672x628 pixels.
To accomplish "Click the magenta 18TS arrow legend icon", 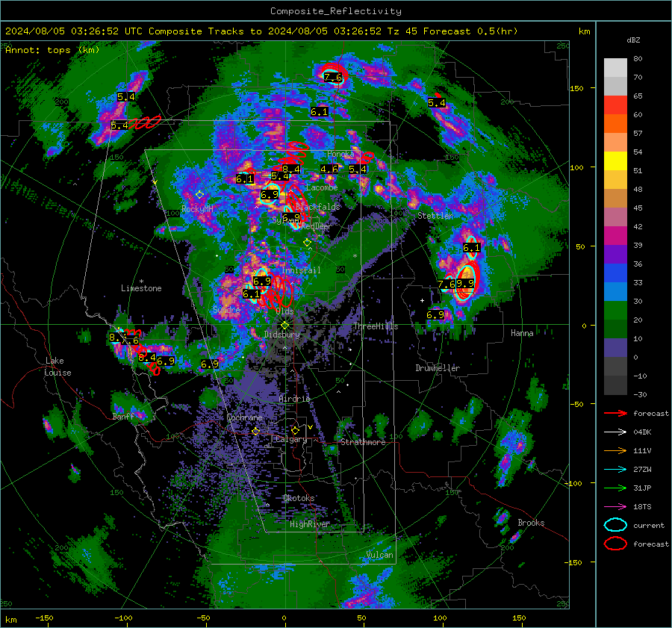I will pos(615,507).
